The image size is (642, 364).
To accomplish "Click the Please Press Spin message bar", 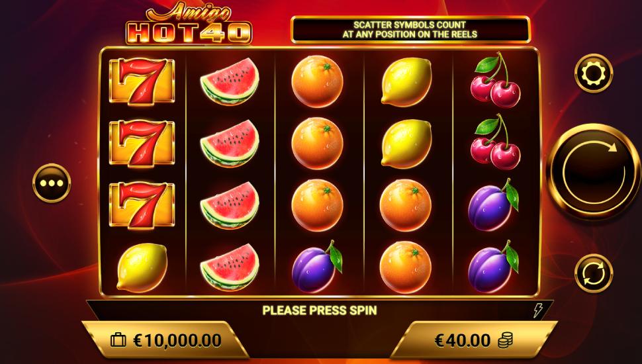I will (x=320, y=310).
